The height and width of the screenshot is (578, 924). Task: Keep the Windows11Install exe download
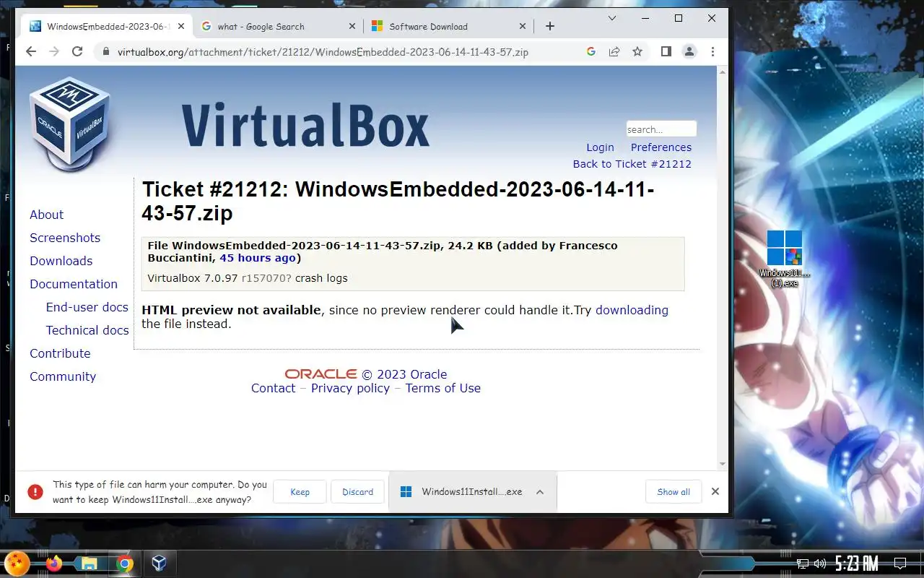[x=300, y=492]
